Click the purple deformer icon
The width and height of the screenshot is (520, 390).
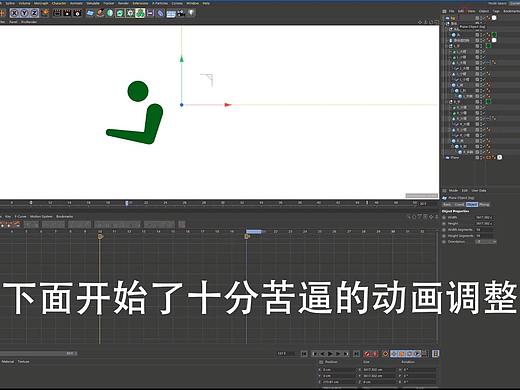point(161,13)
